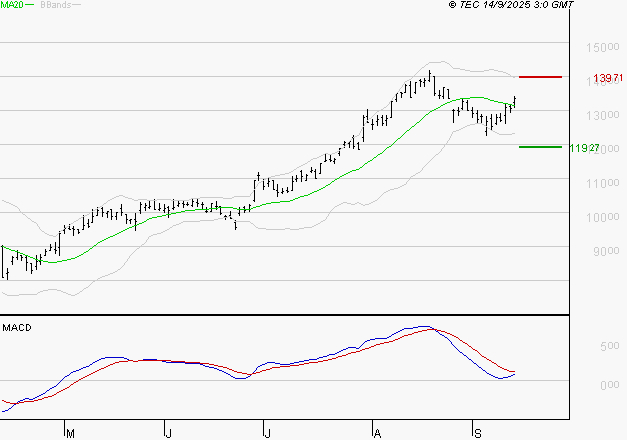Click the green 119.27 support level label
Image resolution: width=627 pixels, height=440 pixels.
(x=584, y=148)
